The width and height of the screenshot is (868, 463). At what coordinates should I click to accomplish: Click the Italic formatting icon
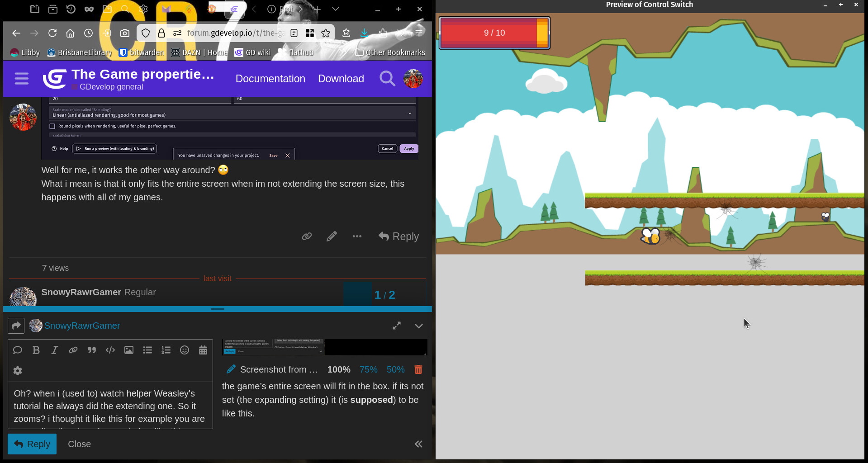(x=55, y=350)
